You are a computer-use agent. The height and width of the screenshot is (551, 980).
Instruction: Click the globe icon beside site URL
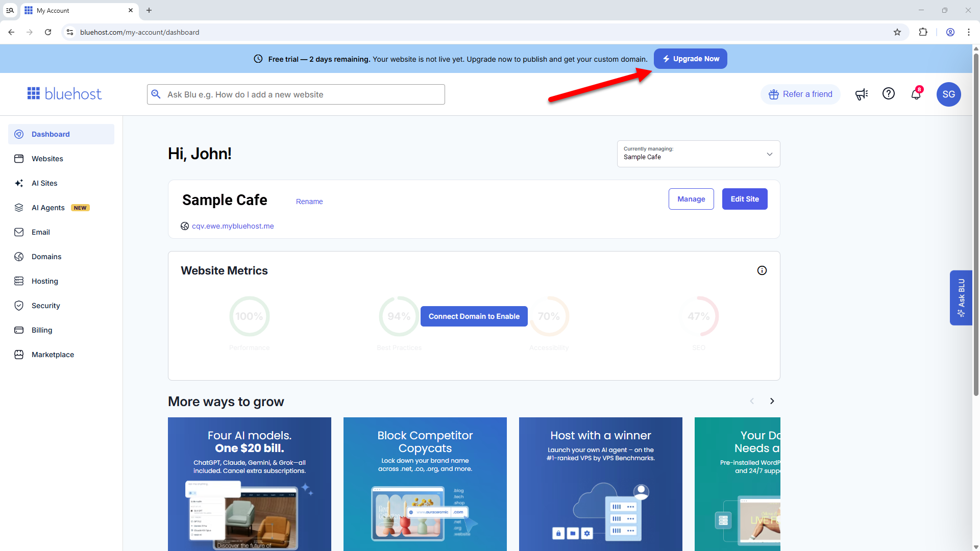coord(185,226)
